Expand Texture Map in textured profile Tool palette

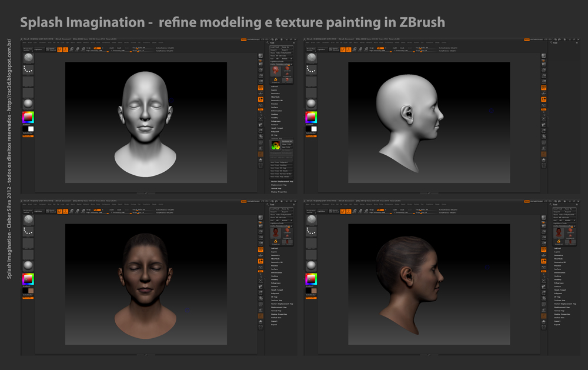click(x=560, y=300)
